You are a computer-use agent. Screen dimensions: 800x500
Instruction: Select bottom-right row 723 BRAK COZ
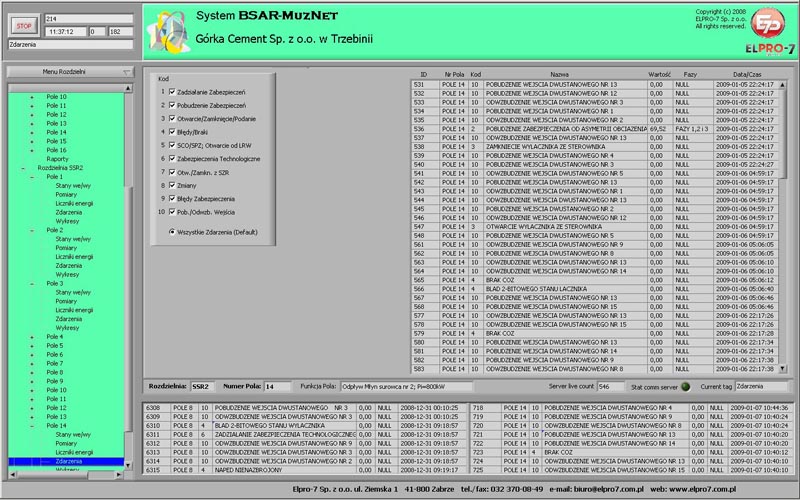[x=632, y=453]
